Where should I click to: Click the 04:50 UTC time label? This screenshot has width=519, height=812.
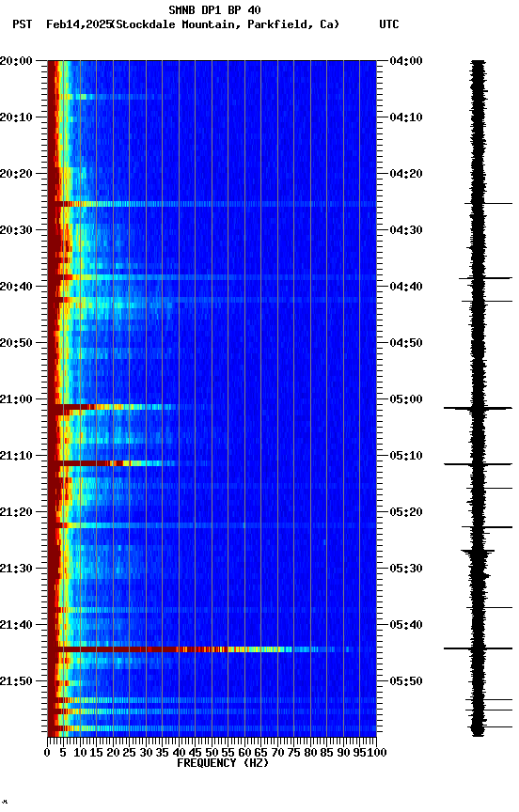point(406,343)
